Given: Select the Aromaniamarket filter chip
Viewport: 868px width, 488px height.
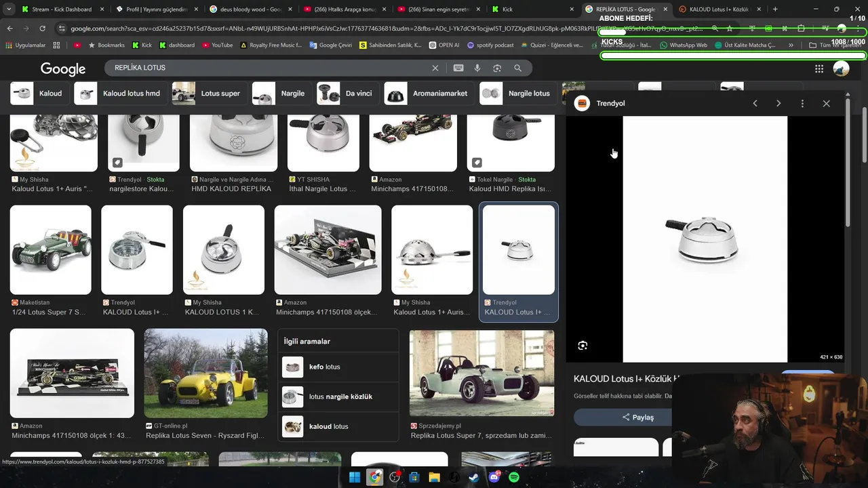Looking at the screenshot, I should [429, 94].
